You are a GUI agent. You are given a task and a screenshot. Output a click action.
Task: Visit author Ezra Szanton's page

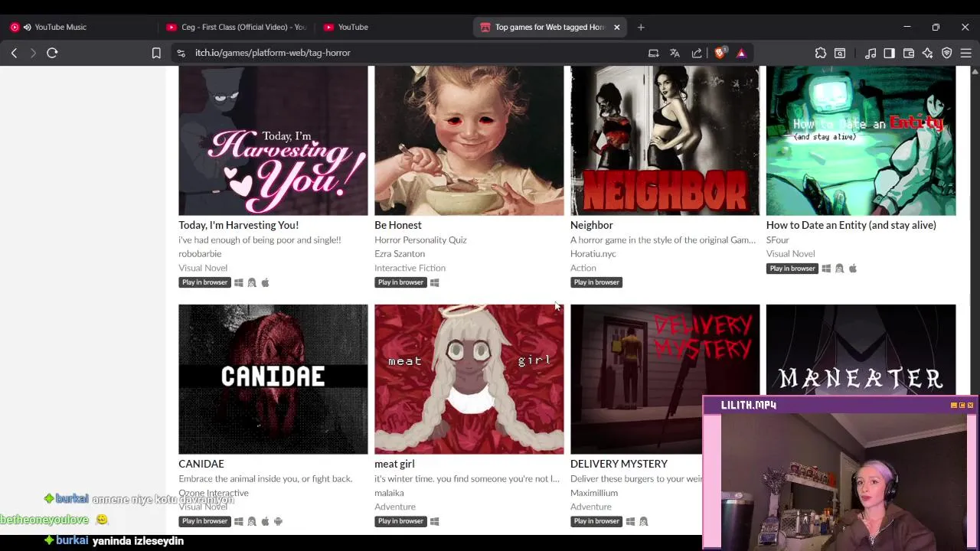pos(400,253)
